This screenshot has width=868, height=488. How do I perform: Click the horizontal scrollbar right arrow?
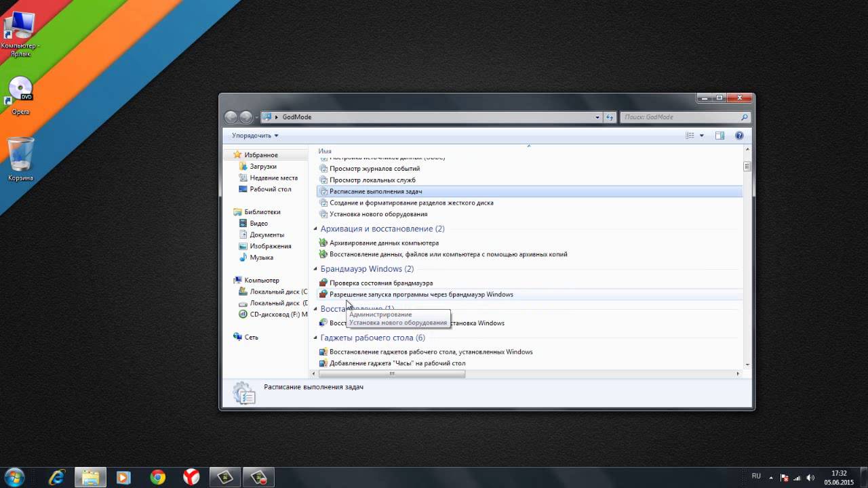click(738, 373)
